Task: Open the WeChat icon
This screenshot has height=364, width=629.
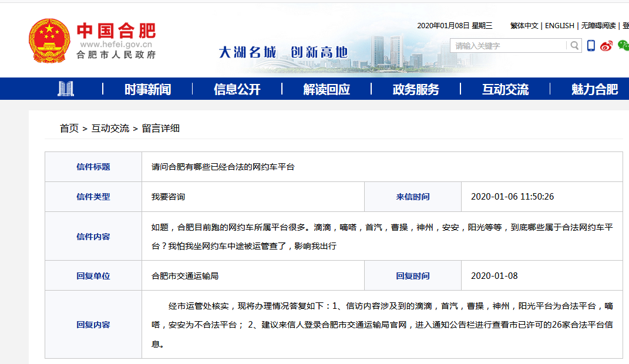Action: (623, 46)
